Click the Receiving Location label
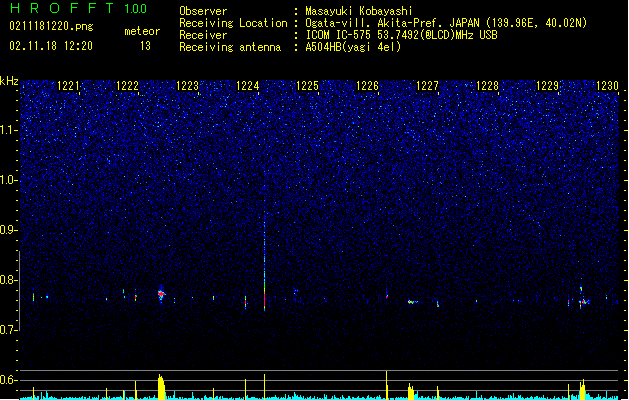629x400 pixels. tap(233, 23)
